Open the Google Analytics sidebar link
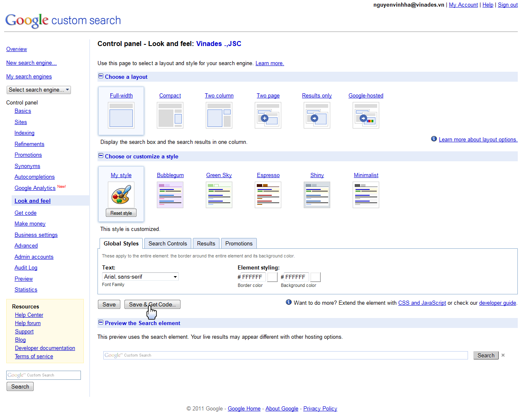The width and height of the screenshot is (524, 420). [x=35, y=188]
